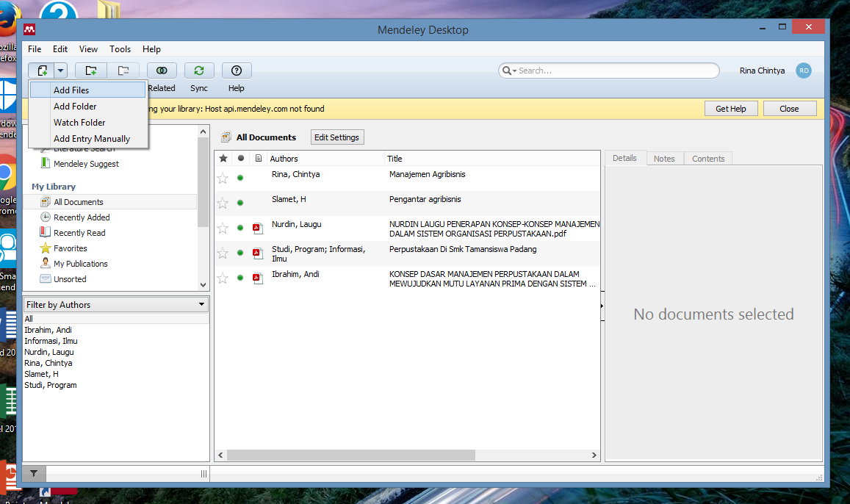Open Related documents via its toolbar icon
Viewport: 850px width, 504px height.
tap(161, 70)
